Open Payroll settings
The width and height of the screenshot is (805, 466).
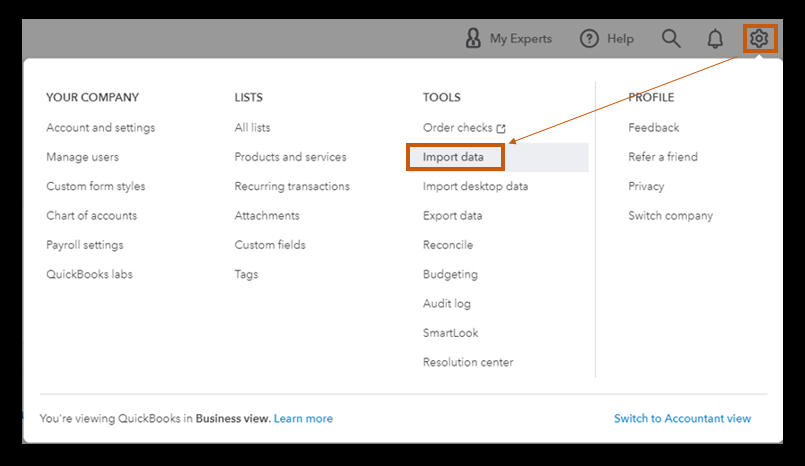(x=85, y=245)
